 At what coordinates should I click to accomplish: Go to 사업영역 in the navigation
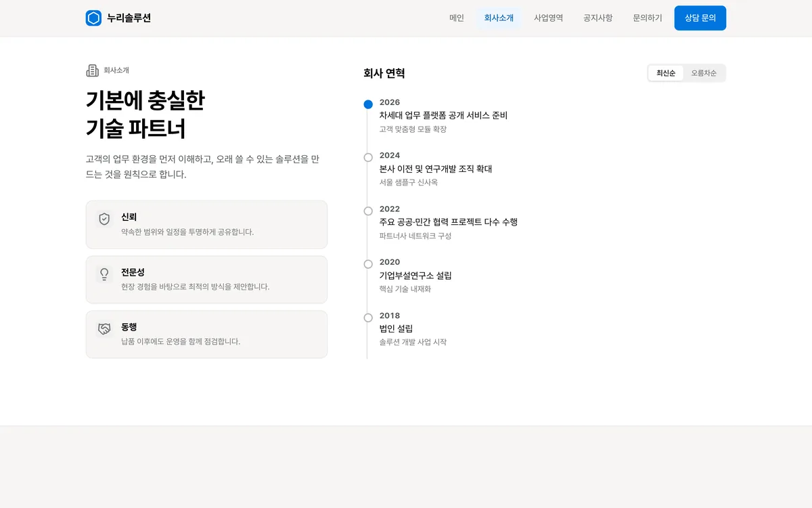point(548,18)
